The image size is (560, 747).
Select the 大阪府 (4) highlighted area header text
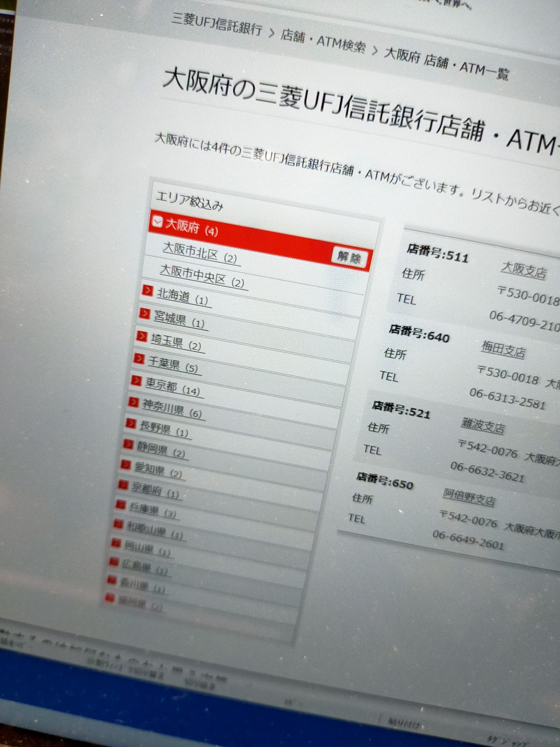pos(191,229)
